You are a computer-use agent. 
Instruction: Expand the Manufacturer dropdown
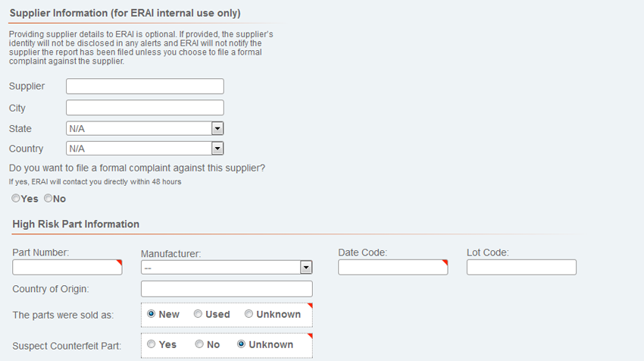point(227,268)
